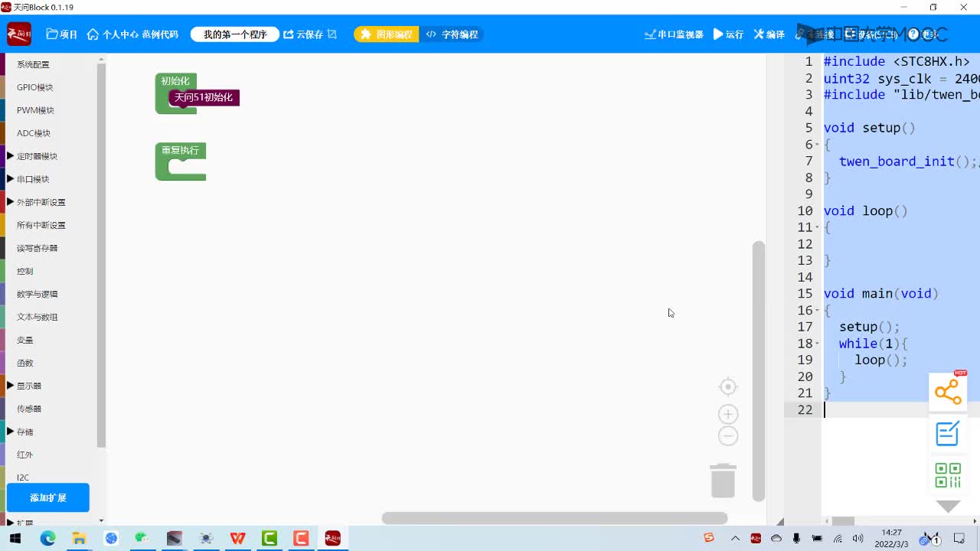Open the green Camtasia taskbar icon
Image resolution: width=980 pixels, height=551 pixels.
point(269,539)
